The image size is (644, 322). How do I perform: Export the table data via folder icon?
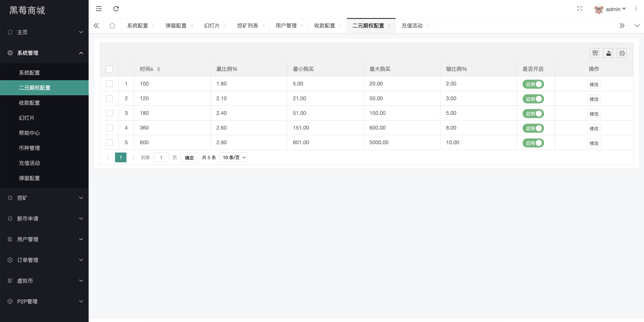608,53
